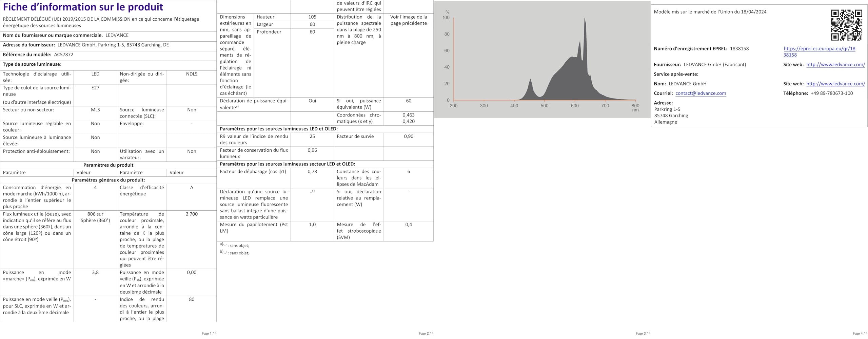The width and height of the screenshot is (868, 339).
Task: Click the telephone number +49 89-780673-100
Action: pos(832,93)
